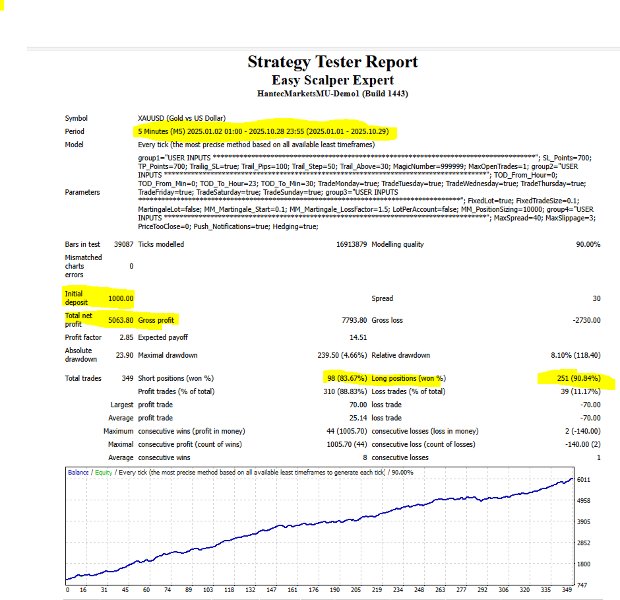Click the Strategy Tester Report title
The width and height of the screenshot is (620, 600).
point(333,62)
